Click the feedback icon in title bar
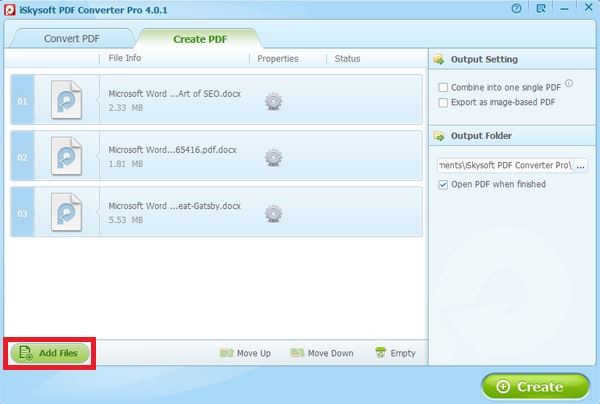Screen dimensions: 600x404 tap(541, 8)
